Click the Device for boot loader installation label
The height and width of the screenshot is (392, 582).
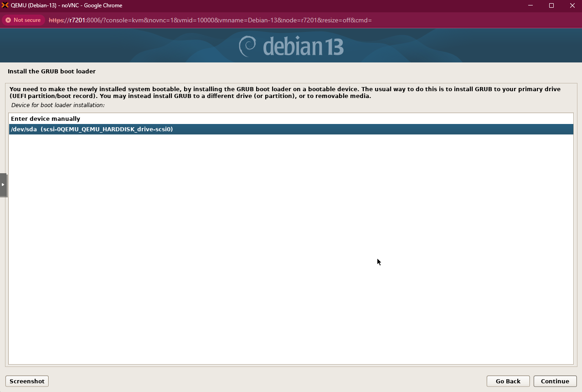point(58,105)
